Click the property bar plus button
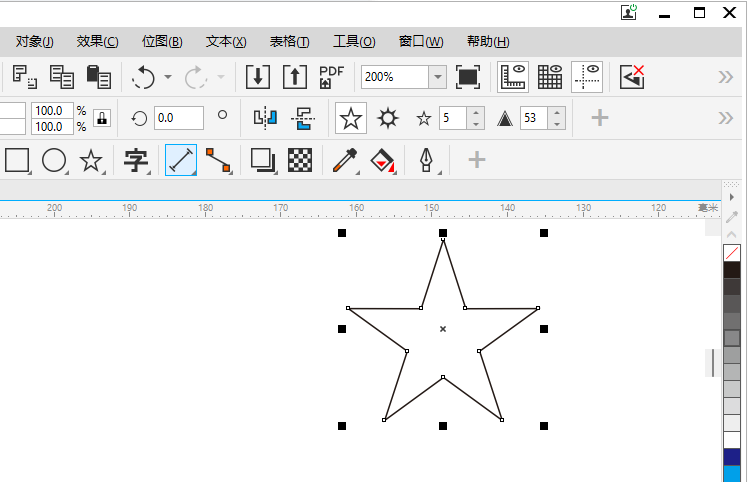Viewport: 748px width, 482px height. pyautogui.click(x=600, y=118)
